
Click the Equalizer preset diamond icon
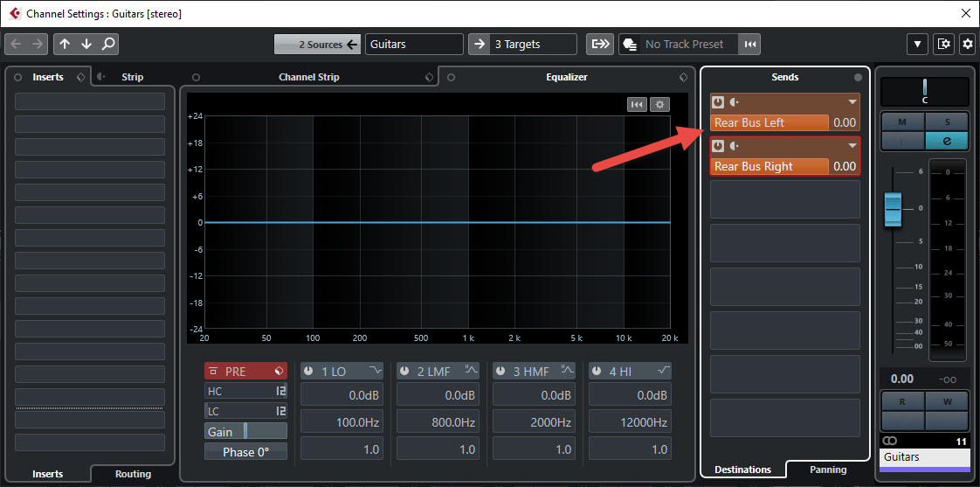click(683, 78)
